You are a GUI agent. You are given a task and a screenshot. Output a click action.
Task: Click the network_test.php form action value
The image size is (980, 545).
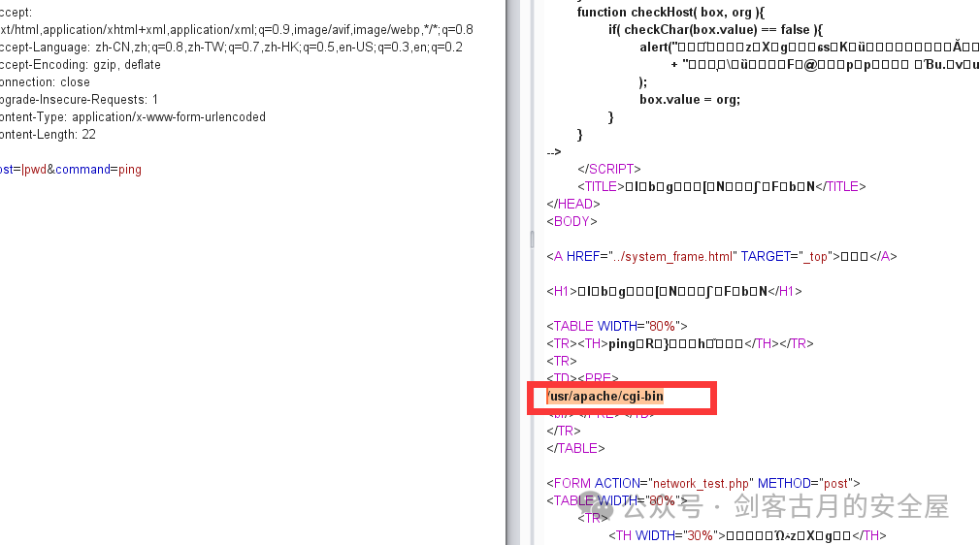coord(701,484)
